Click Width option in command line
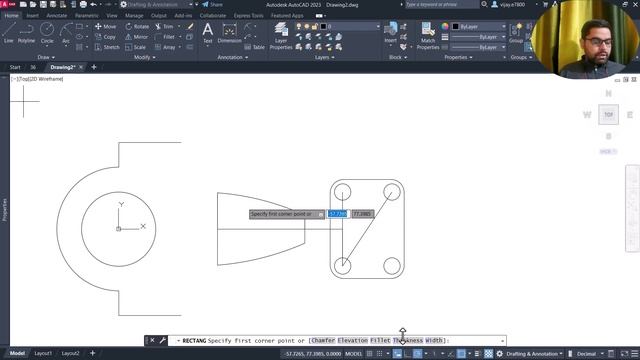Viewport: 640px width, 360px height. coord(434,340)
